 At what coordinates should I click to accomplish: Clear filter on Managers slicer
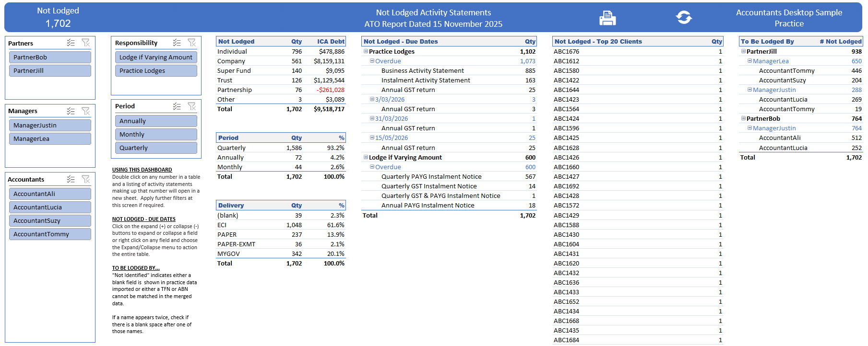click(x=86, y=111)
